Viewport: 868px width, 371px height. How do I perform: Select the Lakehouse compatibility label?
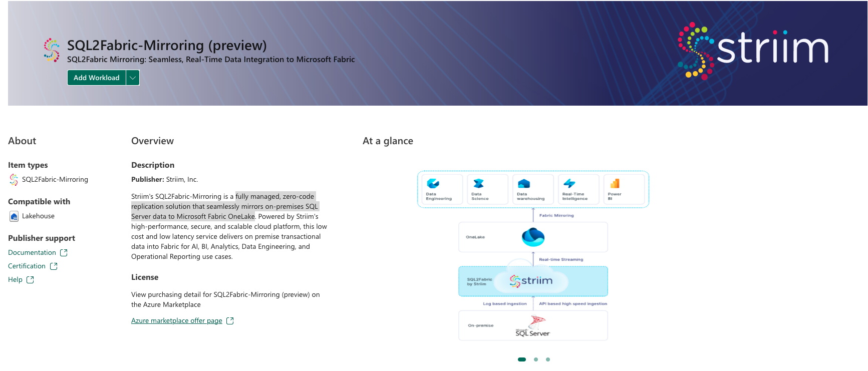click(x=38, y=216)
